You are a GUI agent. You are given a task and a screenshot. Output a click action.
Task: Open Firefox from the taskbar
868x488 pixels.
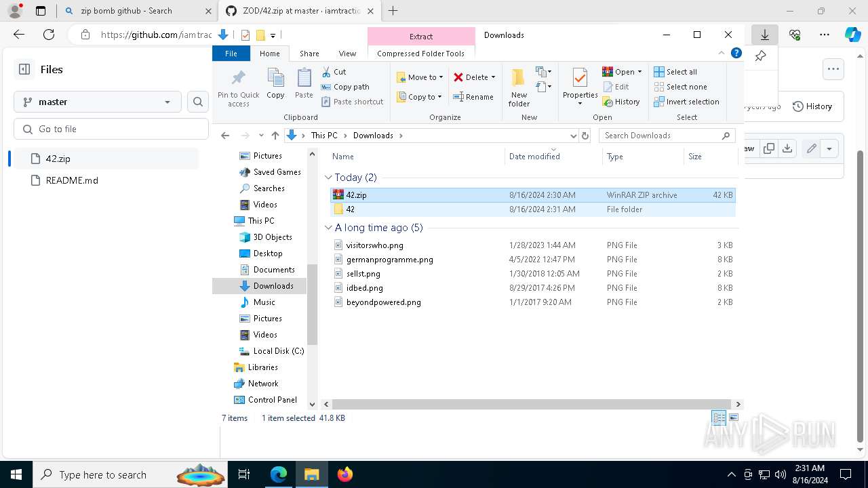[x=345, y=474]
